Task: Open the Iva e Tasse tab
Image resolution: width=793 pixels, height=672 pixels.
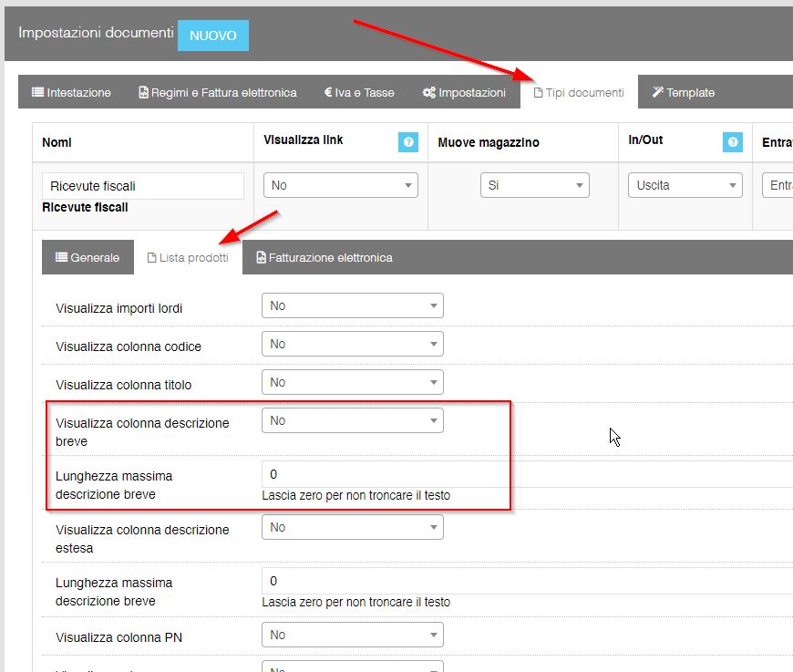Action: [358, 92]
